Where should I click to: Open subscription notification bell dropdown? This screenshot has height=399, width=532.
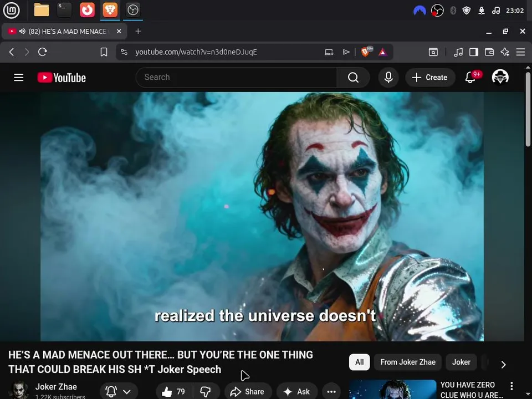119,392
